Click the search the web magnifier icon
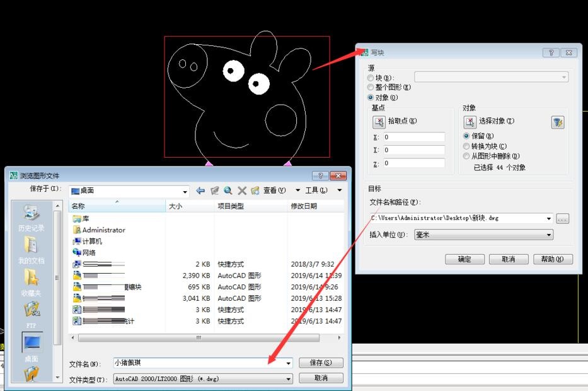The width and height of the screenshot is (588, 391). 228,190
